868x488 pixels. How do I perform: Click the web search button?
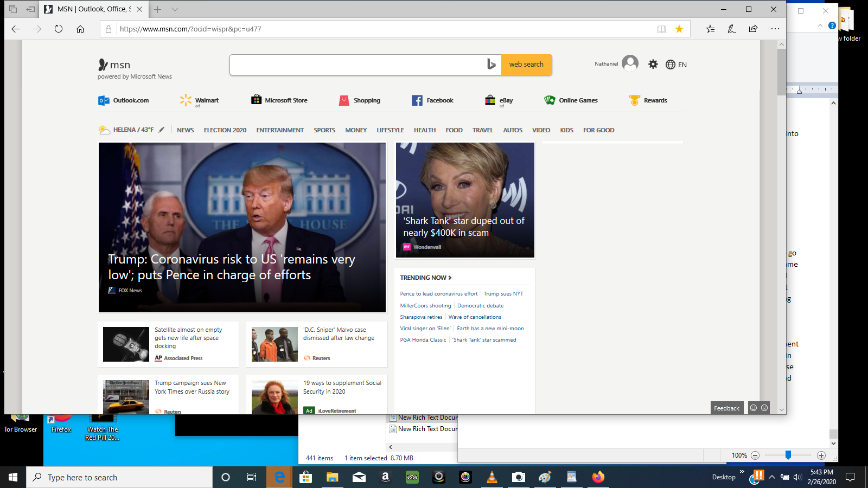pos(526,65)
